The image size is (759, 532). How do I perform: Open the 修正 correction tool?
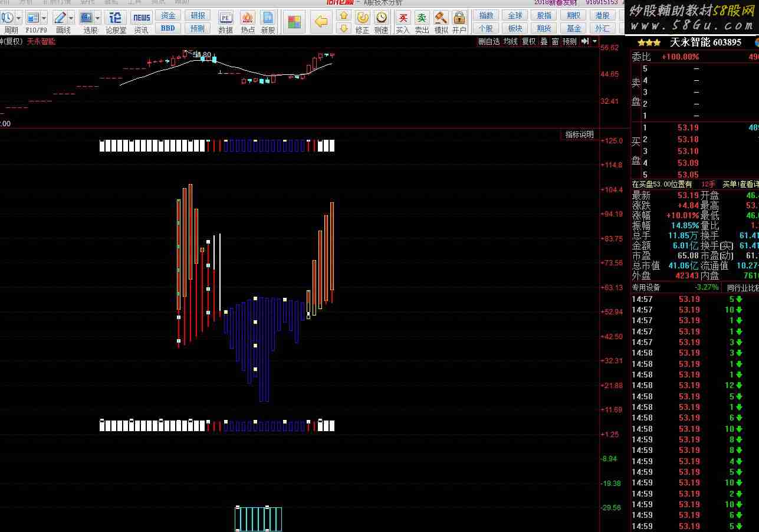(362, 22)
